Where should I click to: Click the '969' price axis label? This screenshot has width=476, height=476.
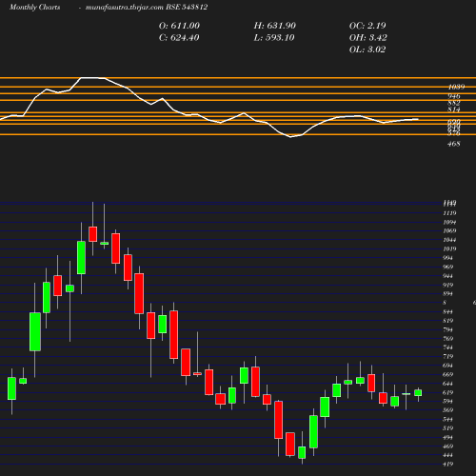click(448, 267)
